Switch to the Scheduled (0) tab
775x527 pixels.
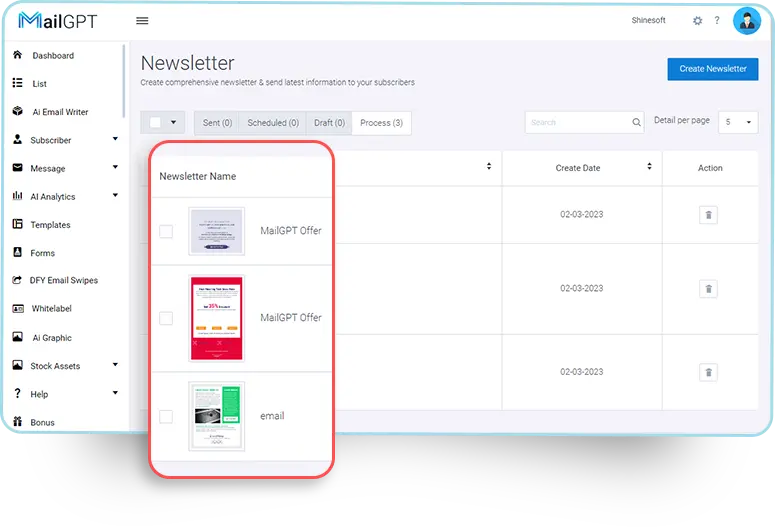(272, 123)
